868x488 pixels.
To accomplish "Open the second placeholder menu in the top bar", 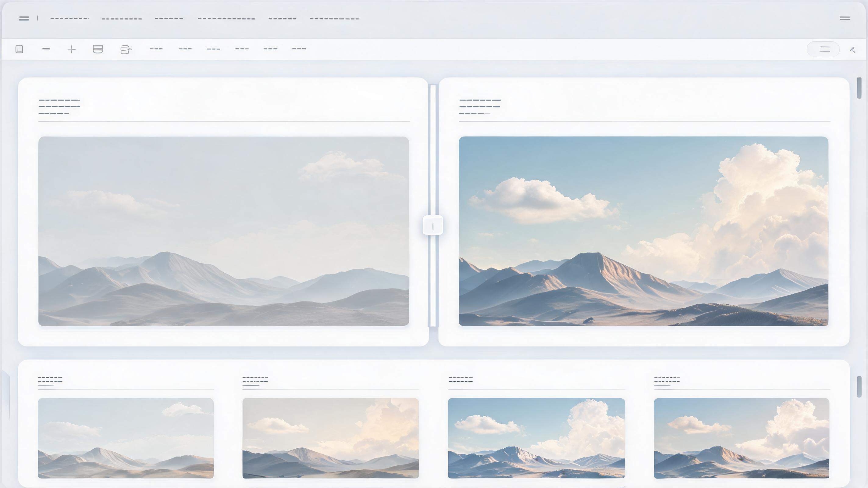I will coord(122,19).
